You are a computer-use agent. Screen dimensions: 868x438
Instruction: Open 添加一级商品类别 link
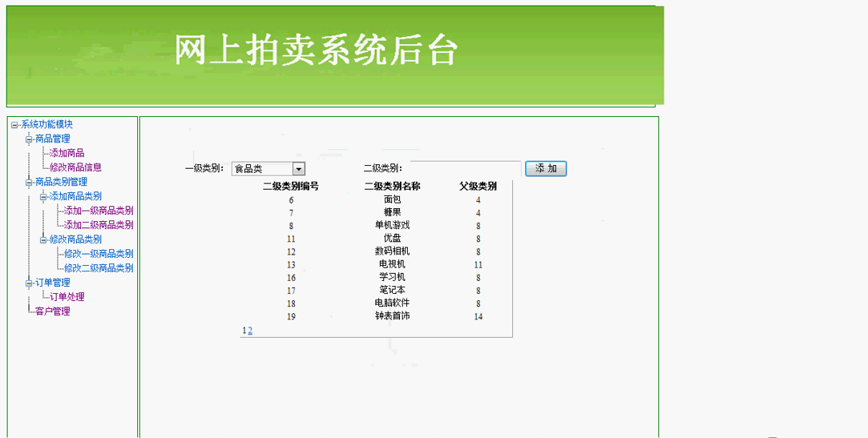pyautogui.click(x=99, y=211)
